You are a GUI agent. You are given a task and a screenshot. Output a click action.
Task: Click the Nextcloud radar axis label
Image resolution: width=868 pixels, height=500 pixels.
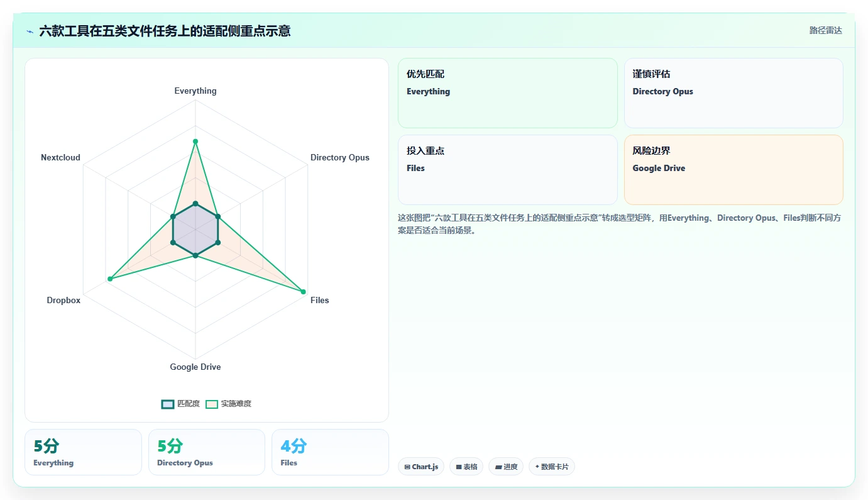61,157
